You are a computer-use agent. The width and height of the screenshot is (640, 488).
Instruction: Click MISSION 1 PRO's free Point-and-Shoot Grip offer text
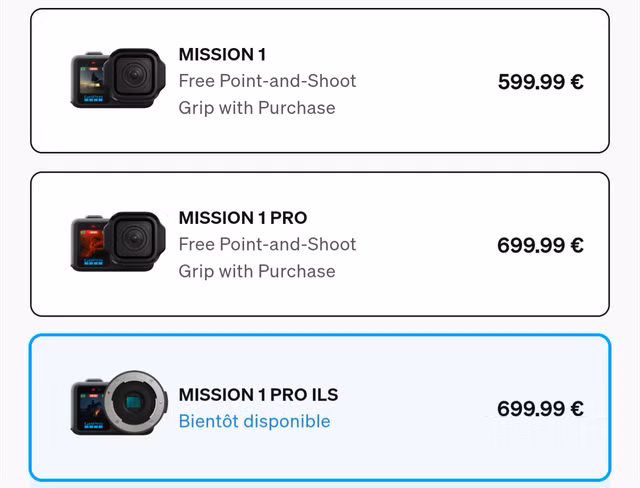tap(267, 257)
